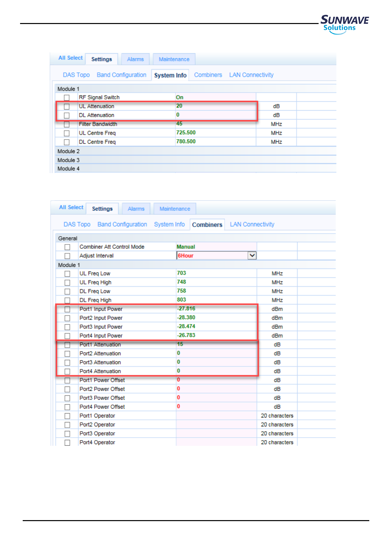Tick the Port2 Power Offset checkbox

click(67, 389)
